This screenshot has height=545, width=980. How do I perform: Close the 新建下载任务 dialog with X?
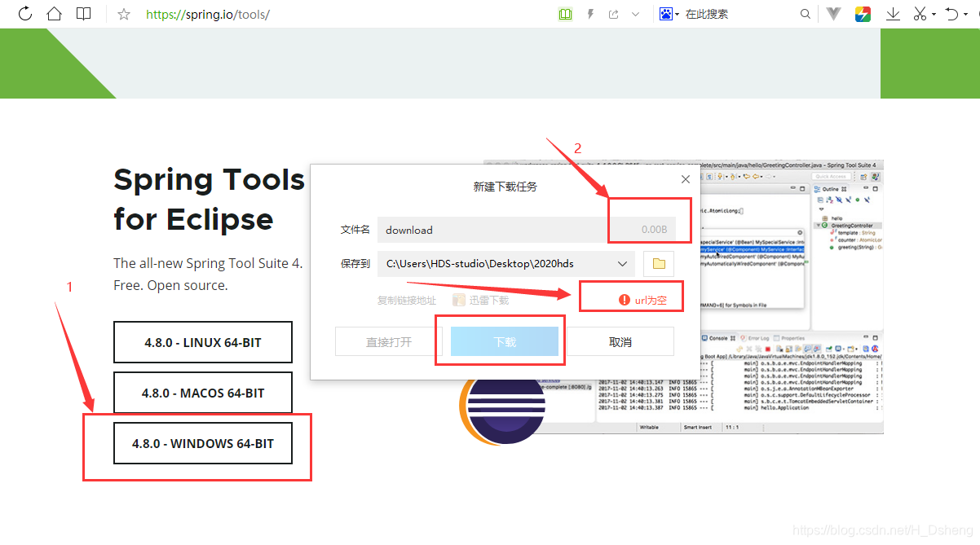pyautogui.click(x=686, y=179)
